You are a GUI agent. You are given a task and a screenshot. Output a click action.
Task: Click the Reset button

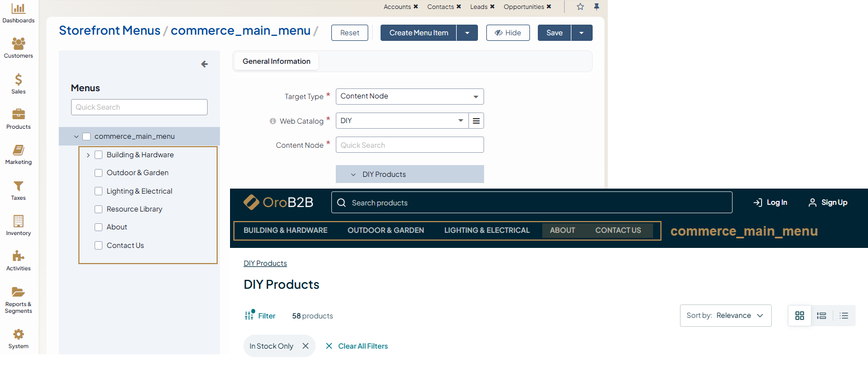click(x=350, y=32)
